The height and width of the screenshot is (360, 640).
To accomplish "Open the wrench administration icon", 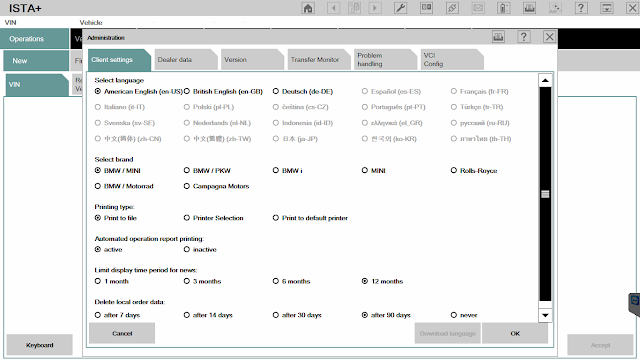I will tap(400, 8).
